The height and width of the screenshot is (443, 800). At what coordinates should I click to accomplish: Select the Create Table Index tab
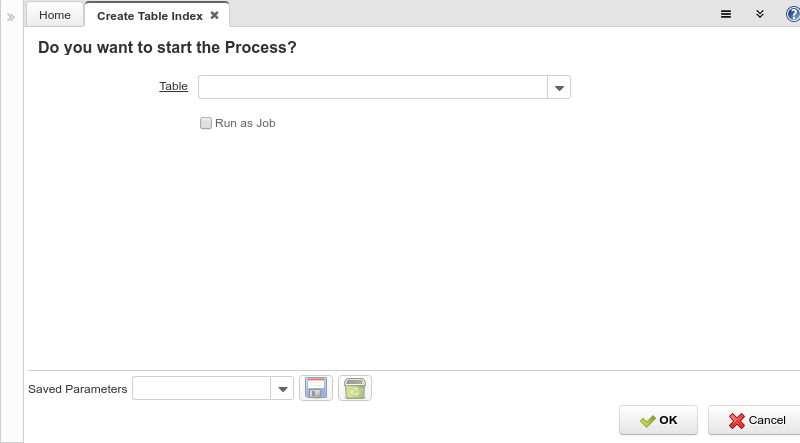149,15
